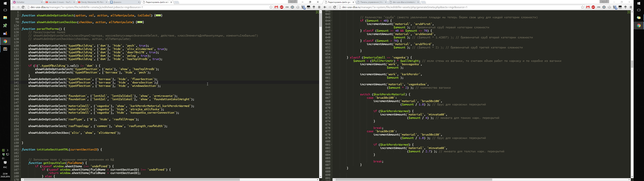Click the Chrome icon on the left taskbar
644x181 pixels.
click(5, 41)
